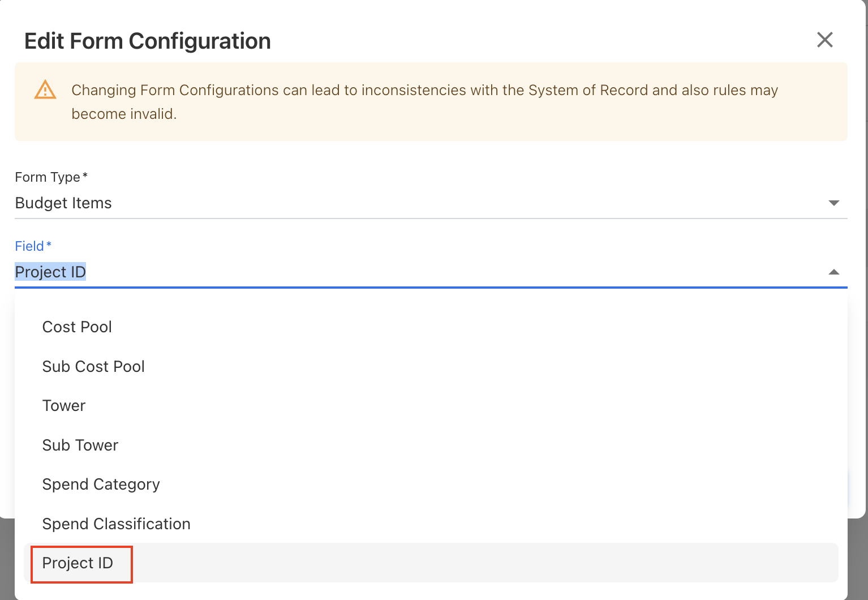Click the Edit Form Configuration title

(x=147, y=40)
